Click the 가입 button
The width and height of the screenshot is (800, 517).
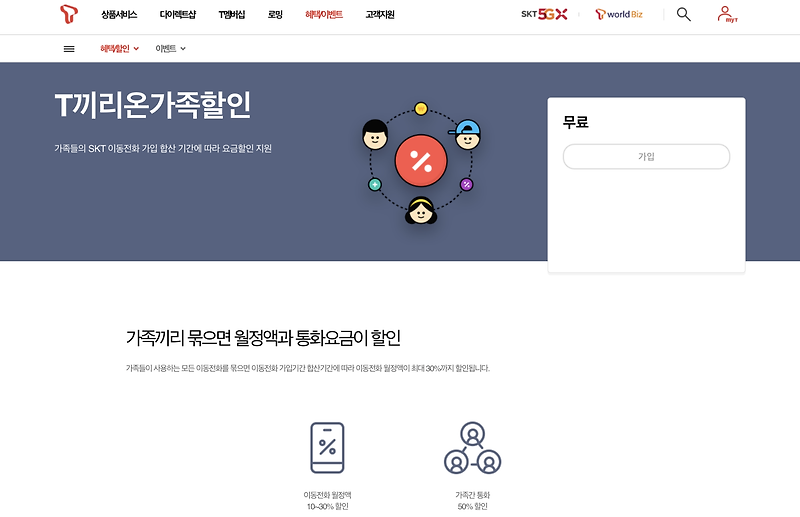pos(646,157)
